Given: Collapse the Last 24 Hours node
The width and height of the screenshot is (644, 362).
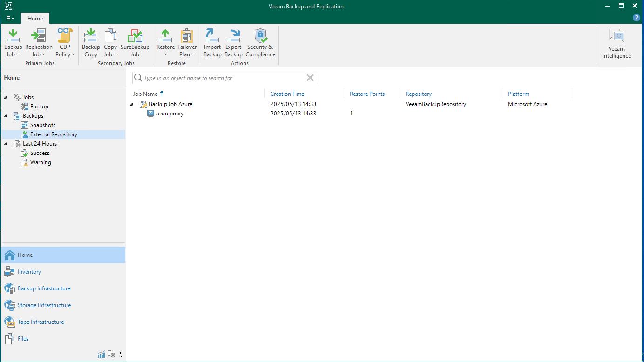Looking at the screenshot, I should tap(6, 144).
